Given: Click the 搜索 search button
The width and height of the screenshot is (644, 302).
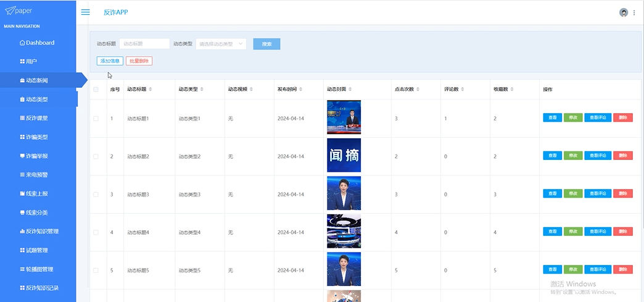Looking at the screenshot, I should (x=266, y=44).
